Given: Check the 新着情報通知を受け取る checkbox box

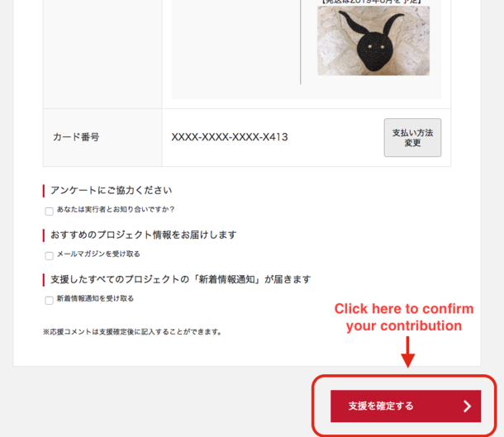Looking at the screenshot, I should click(49, 301).
